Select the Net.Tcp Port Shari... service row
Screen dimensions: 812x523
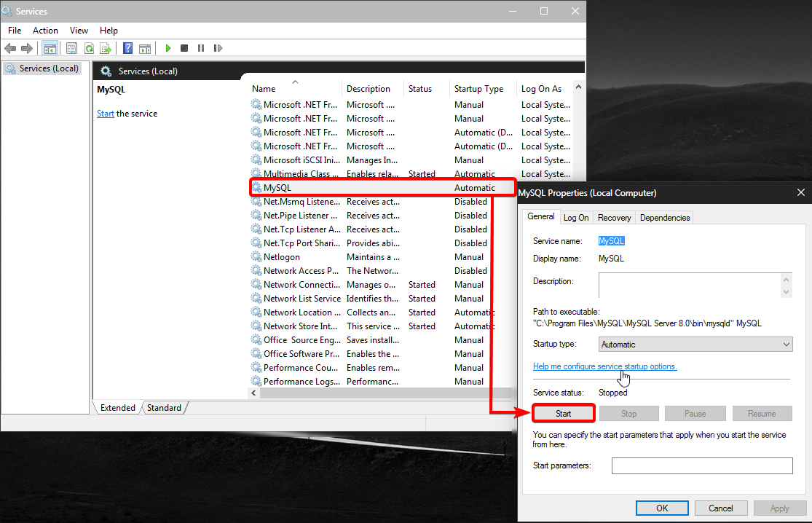[382, 243]
